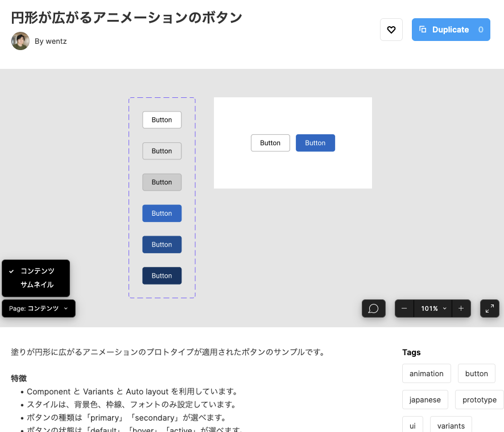The height and width of the screenshot is (432, 504).
Task: Click the duplicate icon inside the Duplicate button
Action: (422, 30)
